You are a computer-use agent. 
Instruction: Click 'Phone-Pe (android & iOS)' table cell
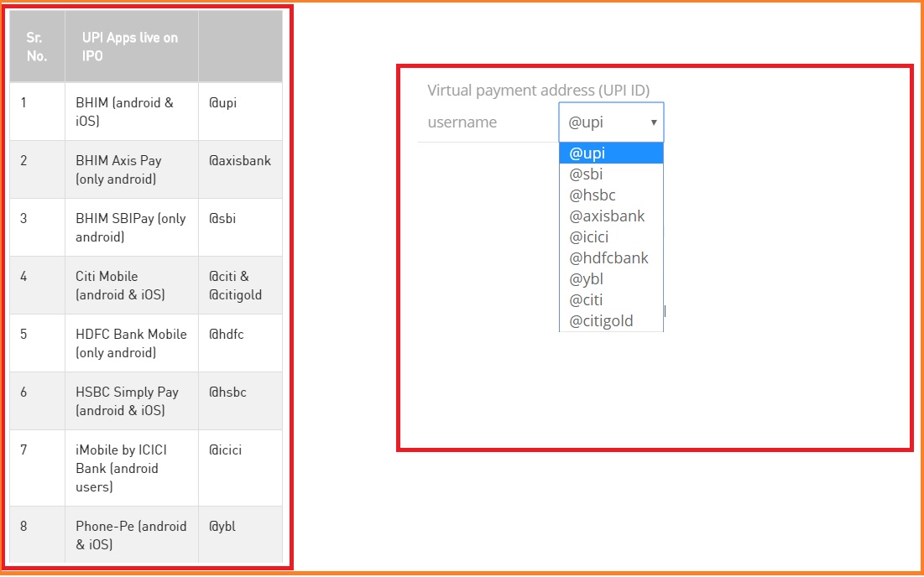pyautogui.click(x=132, y=534)
